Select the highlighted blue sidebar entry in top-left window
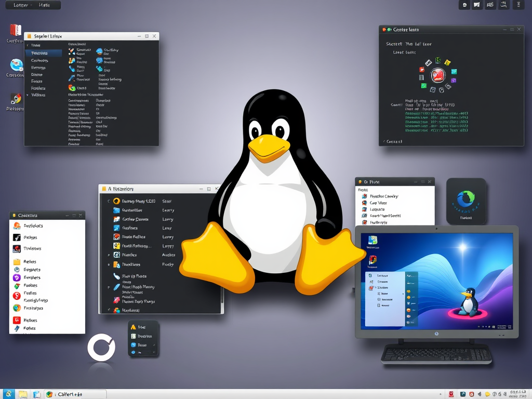This screenshot has width=532, height=399. [44, 53]
